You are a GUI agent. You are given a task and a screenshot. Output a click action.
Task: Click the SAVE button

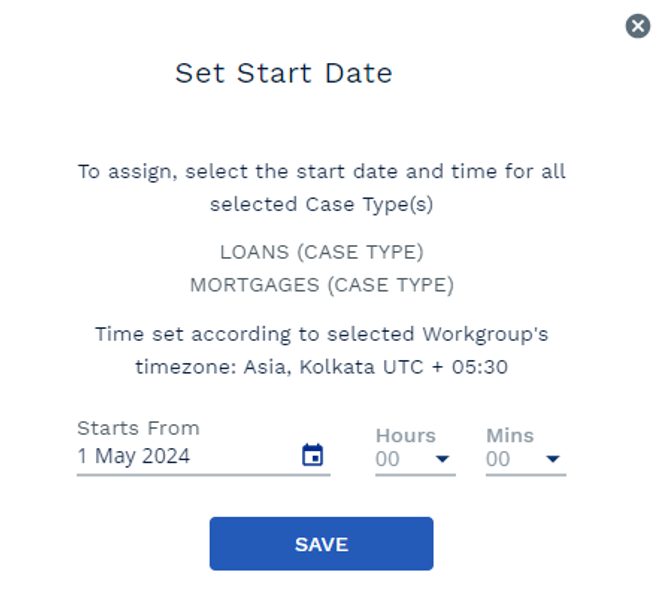(321, 544)
